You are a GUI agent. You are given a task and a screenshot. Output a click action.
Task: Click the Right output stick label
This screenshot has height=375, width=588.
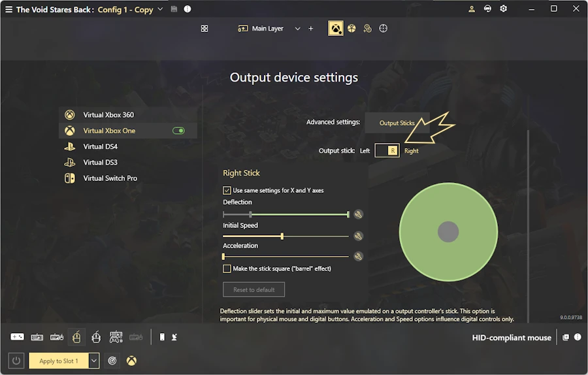click(x=412, y=151)
